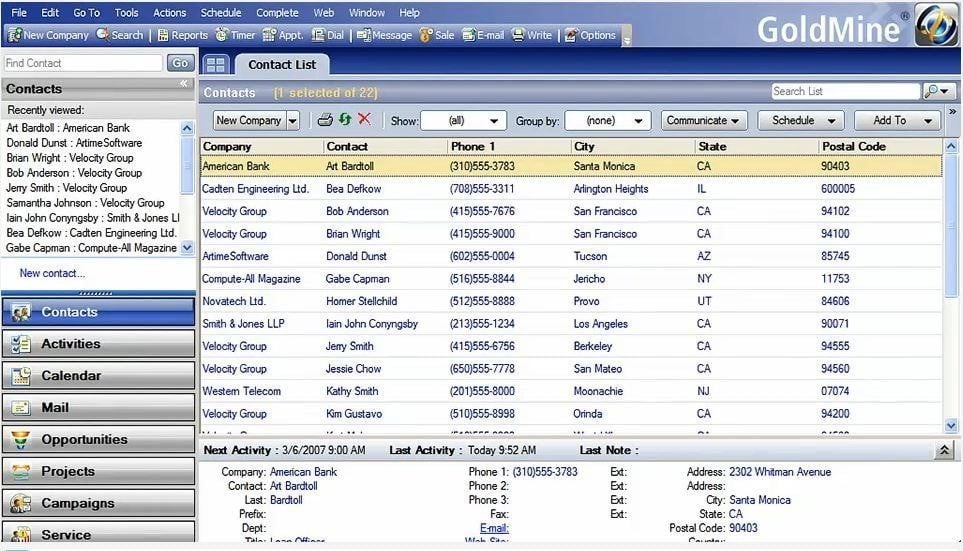Click the Find Contact input field
The image size is (963, 551).
(82, 63)
